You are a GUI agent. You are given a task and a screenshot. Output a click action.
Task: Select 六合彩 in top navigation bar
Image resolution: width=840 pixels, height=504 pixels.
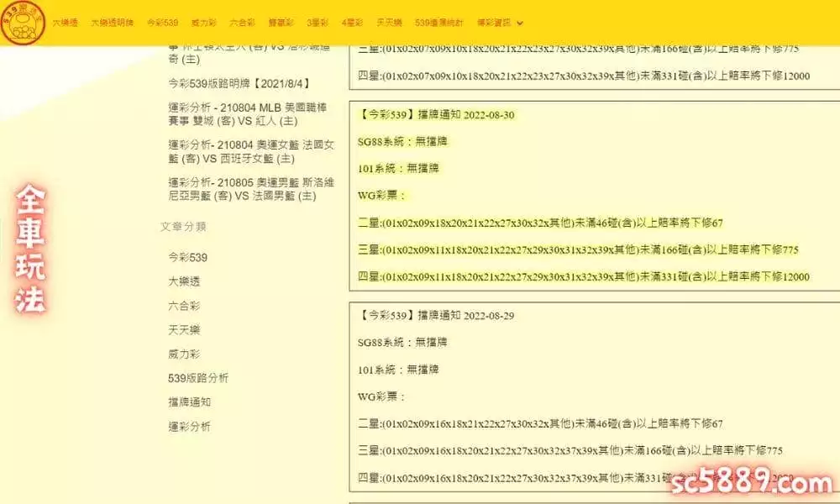click(242, 23)
